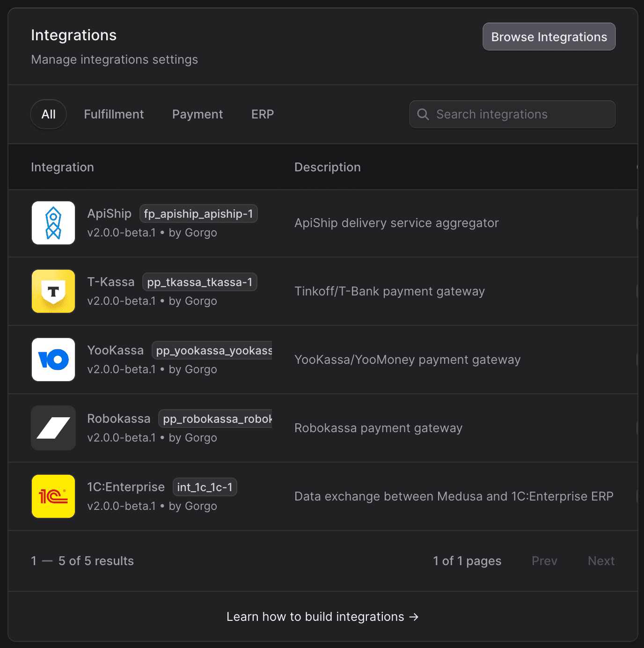The height and width of the screenshot is (648, 644).
Task: Click the Robokassa parallelogram logo
Action: point(53,428)
